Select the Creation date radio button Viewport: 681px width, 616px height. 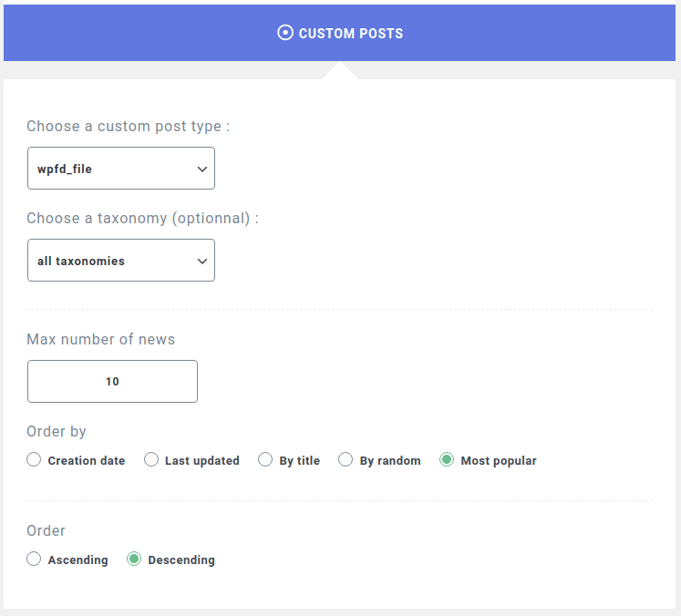(x=34, y=459)
